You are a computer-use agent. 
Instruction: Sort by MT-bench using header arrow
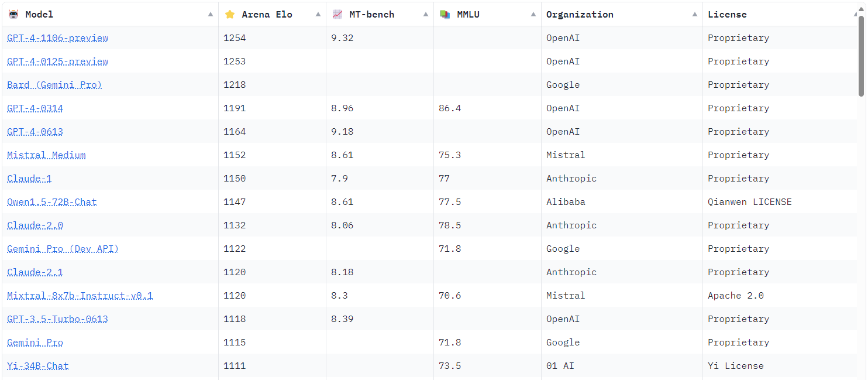click(426, 15)
